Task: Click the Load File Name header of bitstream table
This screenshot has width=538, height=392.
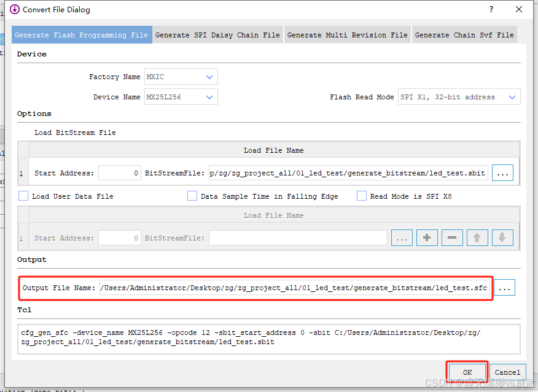Action: [x=274, y=150]
